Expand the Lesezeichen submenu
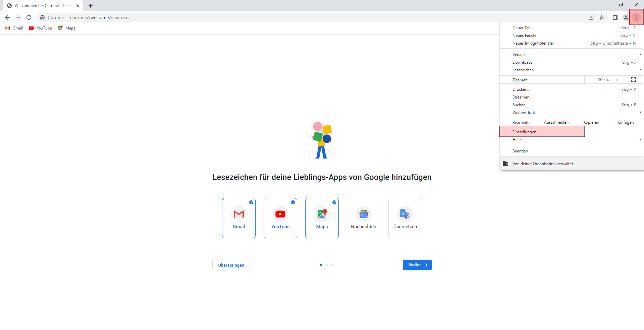Viewport: 644px width, 330px height. [x=572, y=70]
